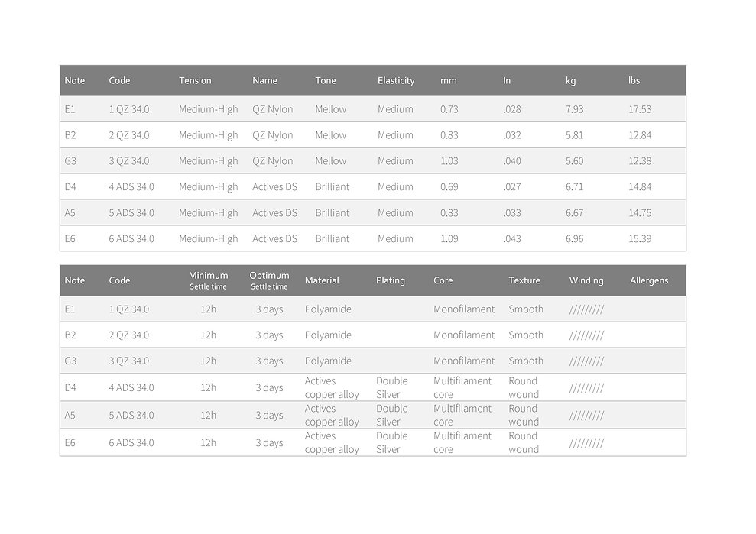Click the Plating column header
Image resolution: width=756 pixels, height=534 pixels.
390,280
